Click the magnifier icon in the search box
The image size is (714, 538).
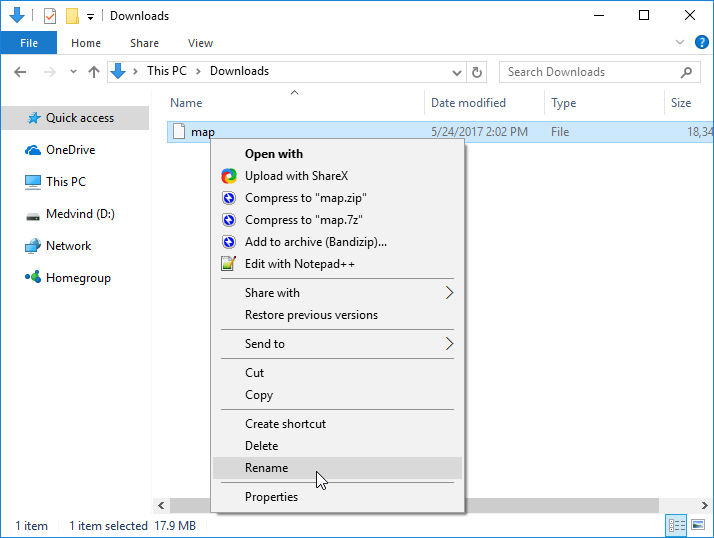tap(686, 72)
